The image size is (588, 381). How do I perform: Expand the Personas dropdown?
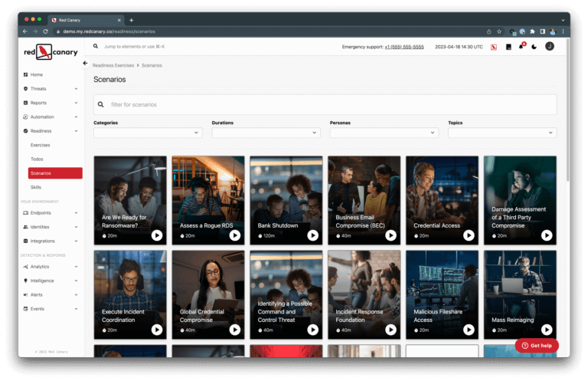(384, 133)
